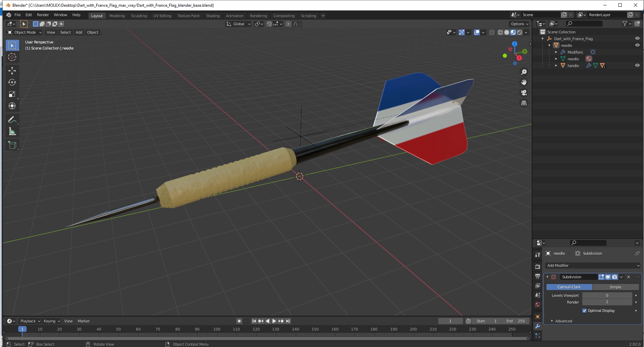The height and width of the screenshot is (347, 644).
Task: Play the animation in reverse
Action: click(x=267, y=321)
